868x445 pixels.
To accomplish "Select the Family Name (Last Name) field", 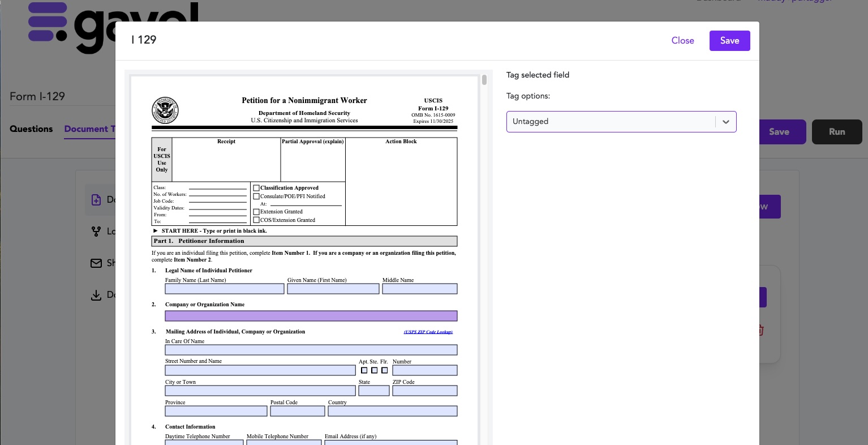I will click(x=224, y=289).
